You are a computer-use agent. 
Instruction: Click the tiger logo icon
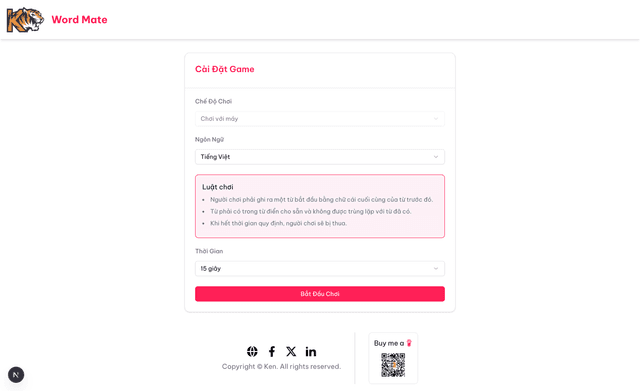pyautogui.click(x=25, y=20)
